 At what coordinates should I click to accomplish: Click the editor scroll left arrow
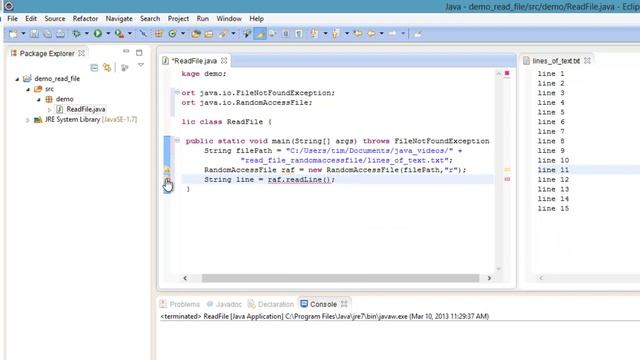pos(185,278)
